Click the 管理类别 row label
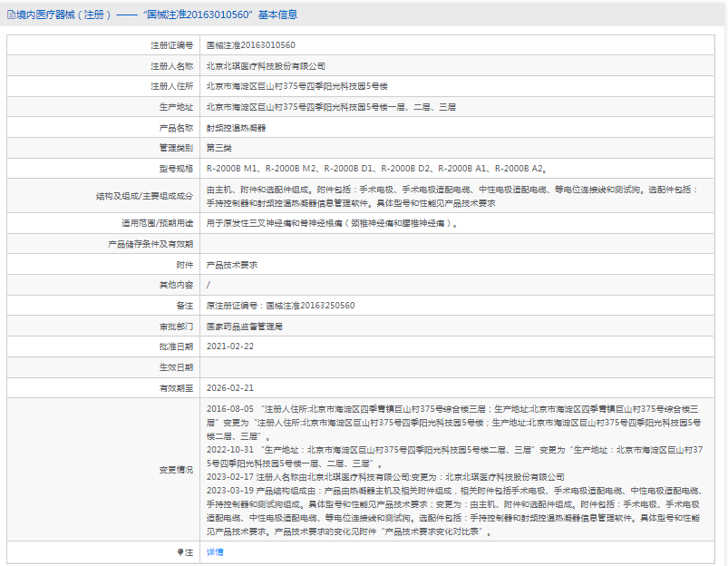The image size is (728, 566). 176,148
